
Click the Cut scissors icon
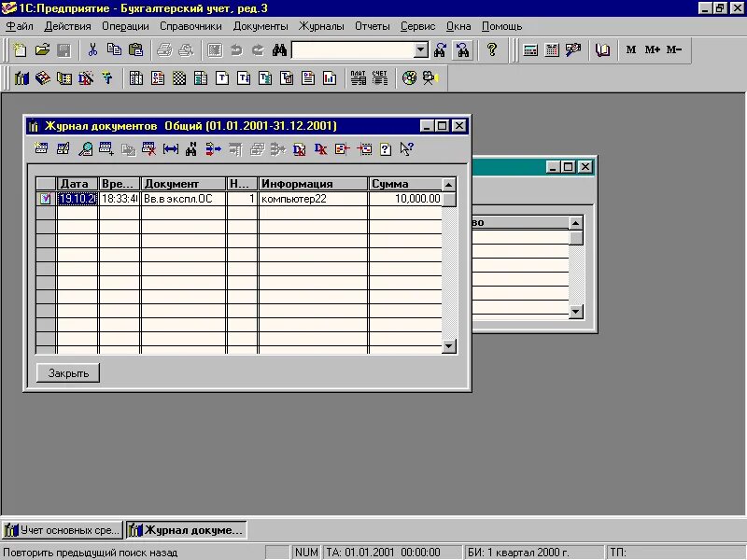92,50
